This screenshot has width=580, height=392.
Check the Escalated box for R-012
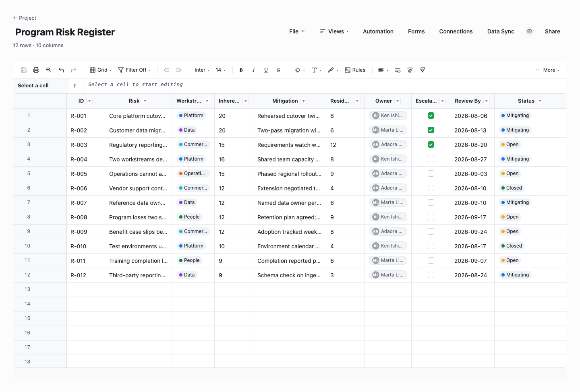pyautogui.click(x=431, y=275)
